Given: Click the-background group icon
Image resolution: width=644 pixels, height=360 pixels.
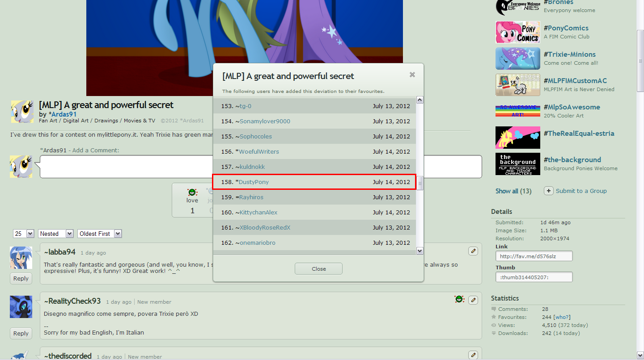Looking at the screenshot, I should click(518, 164).
